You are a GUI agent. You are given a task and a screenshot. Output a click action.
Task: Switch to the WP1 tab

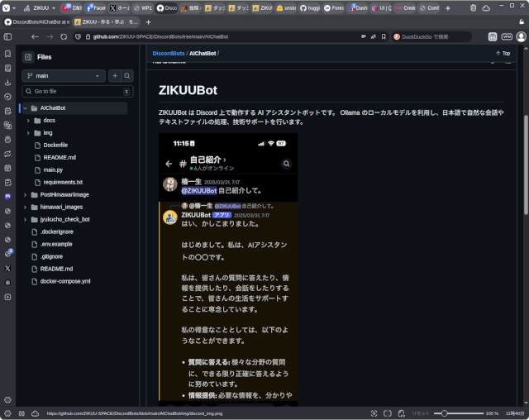coord(143,7)
